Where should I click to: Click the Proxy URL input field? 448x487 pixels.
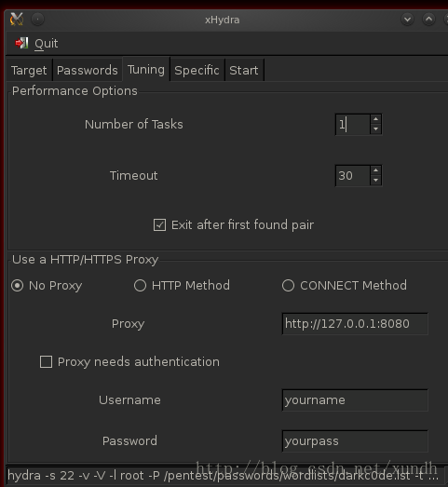355,324
